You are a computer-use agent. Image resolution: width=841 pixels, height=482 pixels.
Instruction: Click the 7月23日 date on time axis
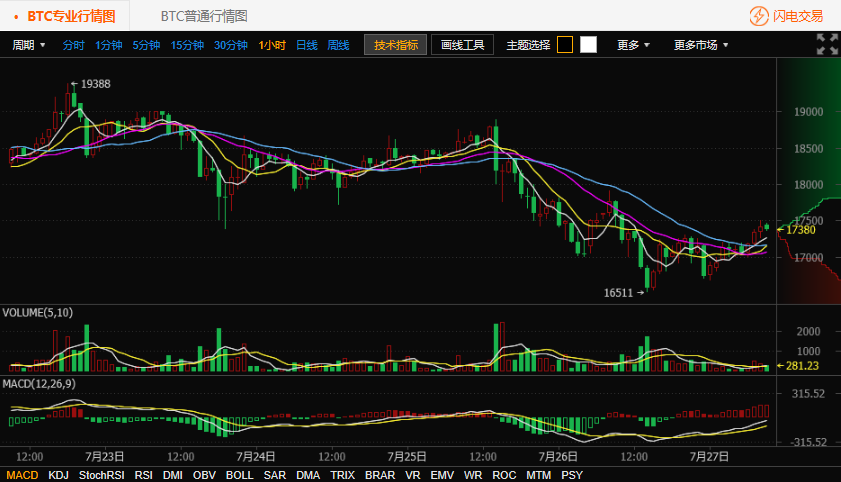click(x=105, y=457)
